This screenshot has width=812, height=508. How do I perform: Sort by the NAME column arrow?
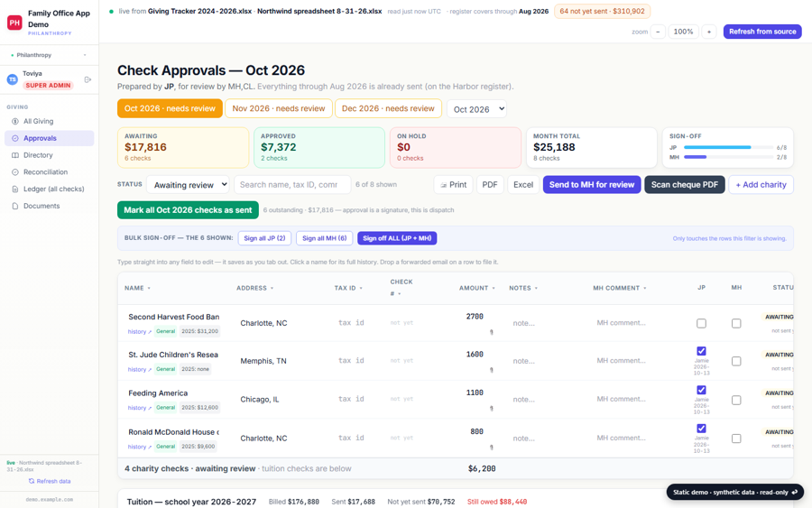149,289
